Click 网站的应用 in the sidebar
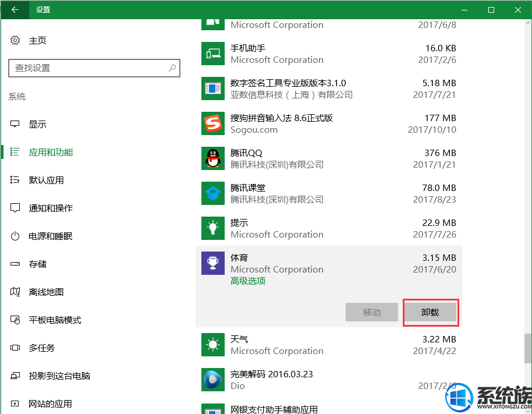The height and width of the screenshot is (414, 532). tap(50, 404)
